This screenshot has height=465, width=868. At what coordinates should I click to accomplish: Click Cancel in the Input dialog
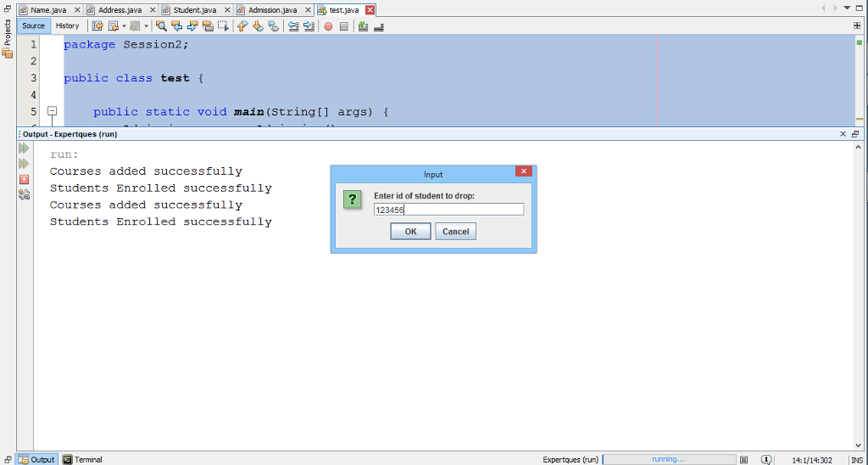[x=455, y=232]
